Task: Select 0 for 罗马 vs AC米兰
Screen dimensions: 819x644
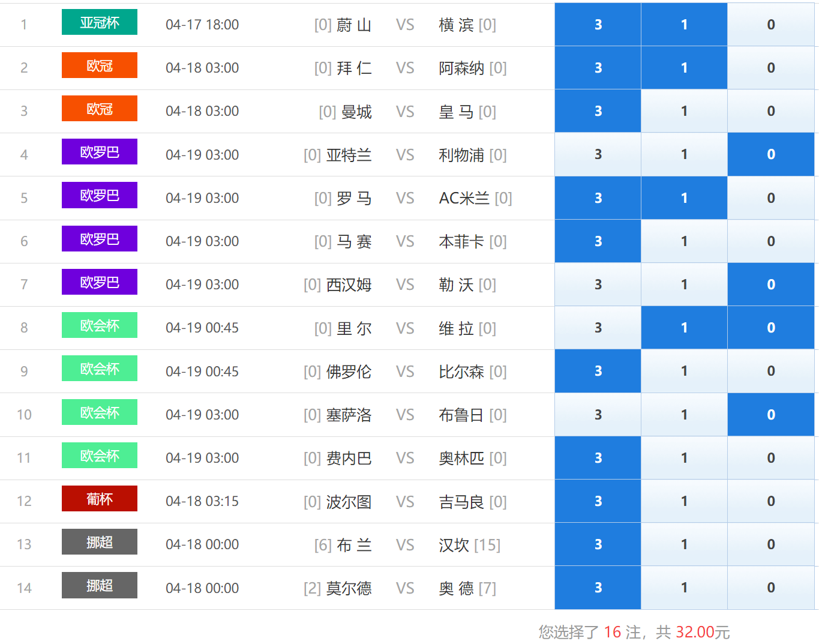Action: pyautogui.click(x=771, y=198)
